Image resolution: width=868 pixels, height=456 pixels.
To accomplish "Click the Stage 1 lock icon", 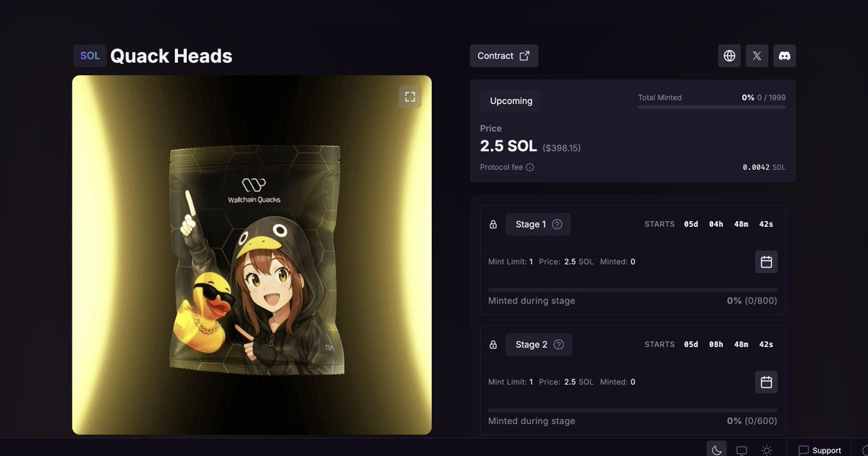I will coord(493,225).
